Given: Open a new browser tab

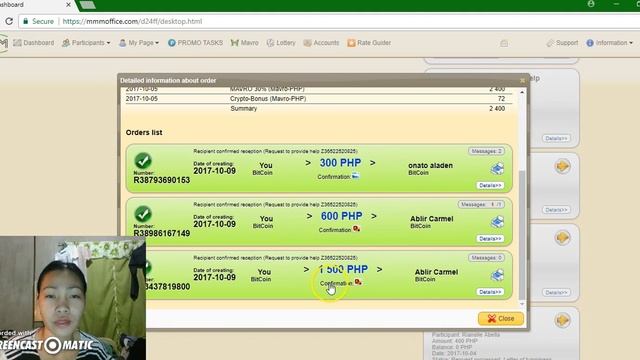Looking at the screenshot, I should pos(88,5).
